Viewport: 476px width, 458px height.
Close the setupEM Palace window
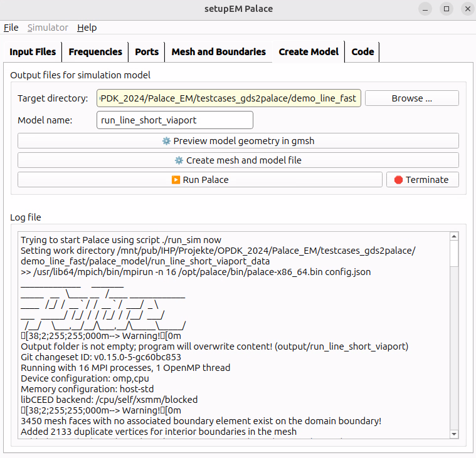point(467,9)
